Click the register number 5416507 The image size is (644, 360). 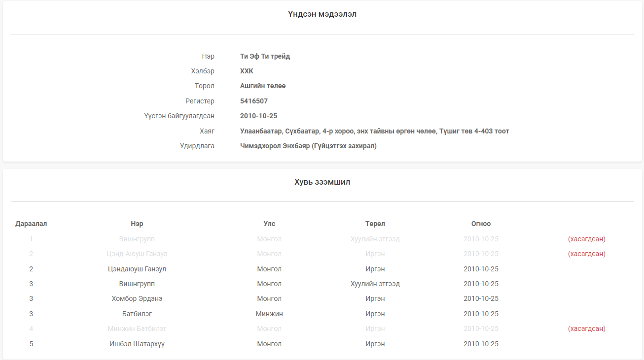pyautogui.click(x=253, y=101)
